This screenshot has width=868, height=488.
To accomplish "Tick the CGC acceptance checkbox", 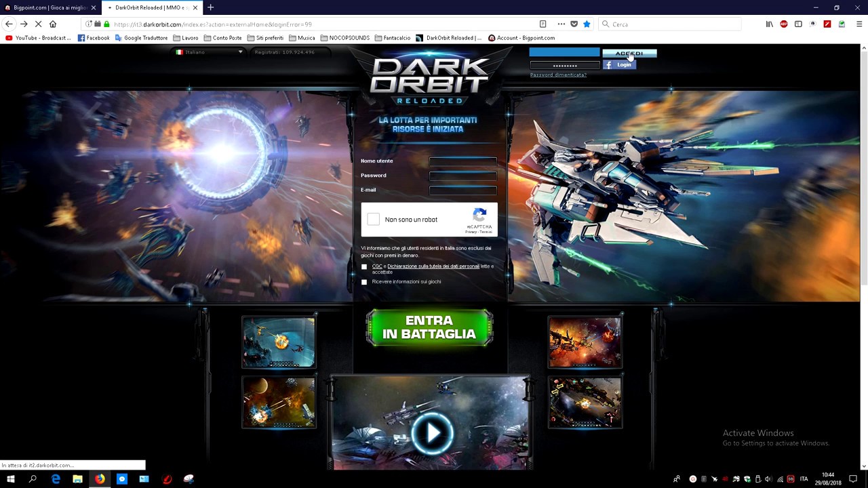I will click(x=364, y=267).
